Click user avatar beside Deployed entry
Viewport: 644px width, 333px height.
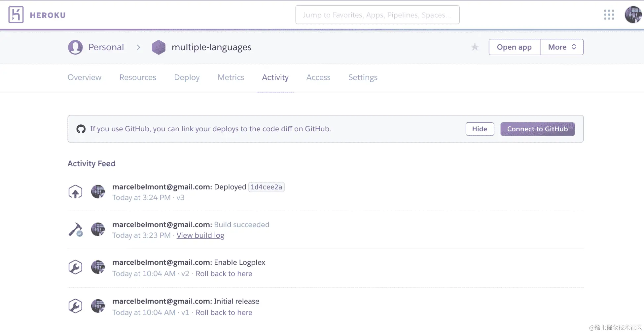tap(98, 192)
